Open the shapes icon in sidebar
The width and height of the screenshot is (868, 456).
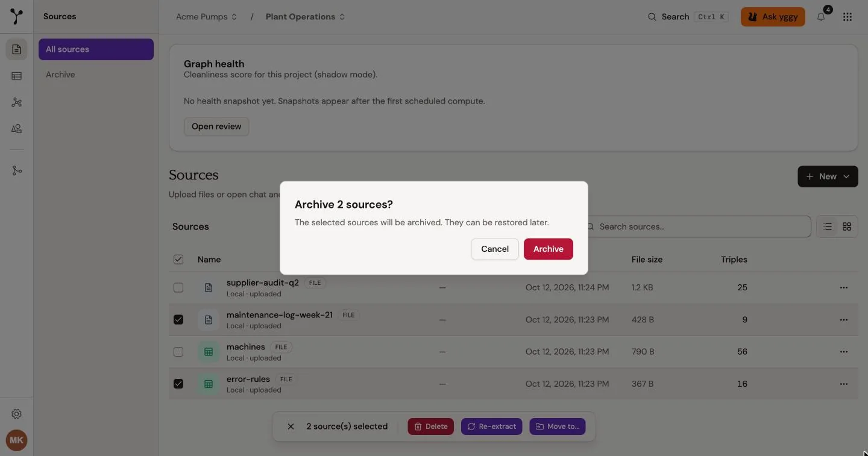17,129
